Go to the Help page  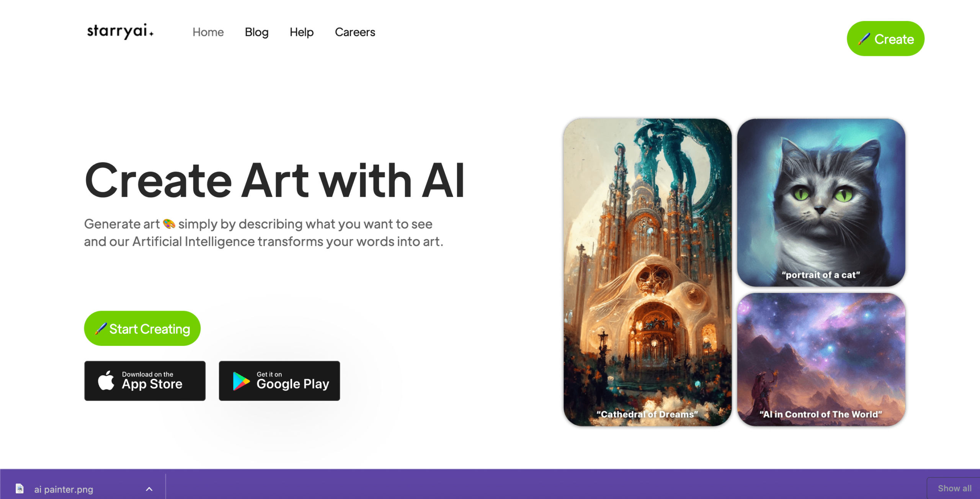302,32
